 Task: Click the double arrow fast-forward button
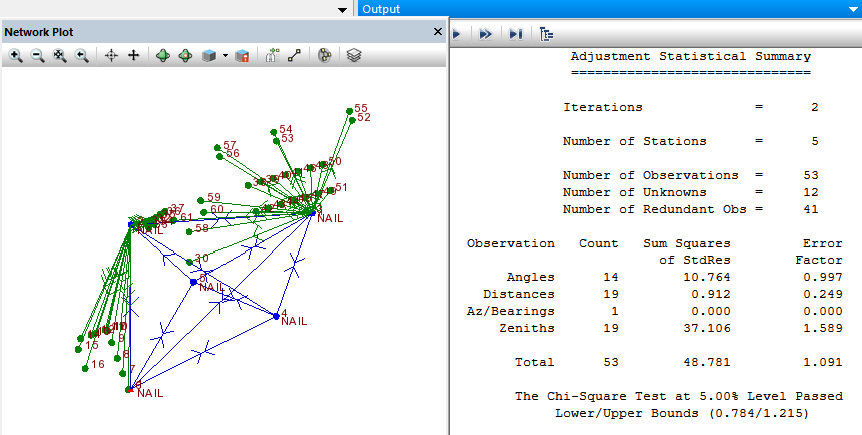coord(485,34)
